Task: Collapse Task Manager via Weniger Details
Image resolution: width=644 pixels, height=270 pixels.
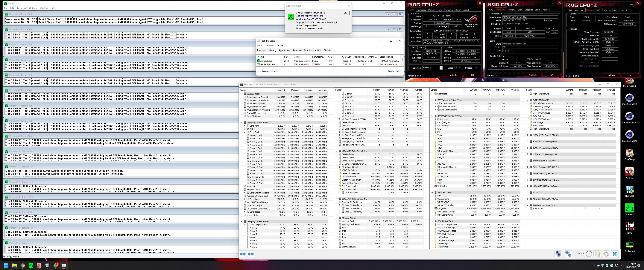Action: (x=268, y=71)
